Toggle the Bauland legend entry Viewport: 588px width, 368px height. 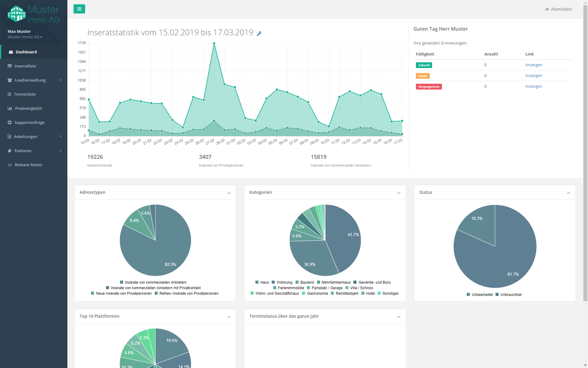(305, 282)
